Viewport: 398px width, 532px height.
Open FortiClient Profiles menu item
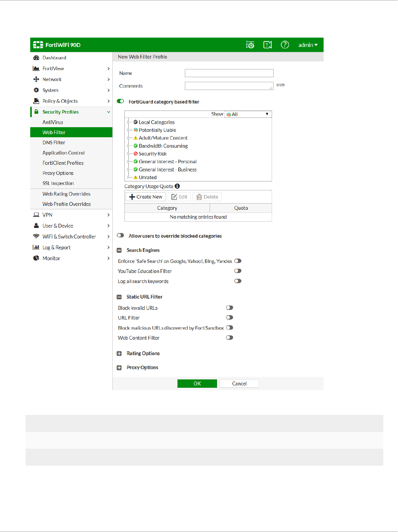[63, 163]
